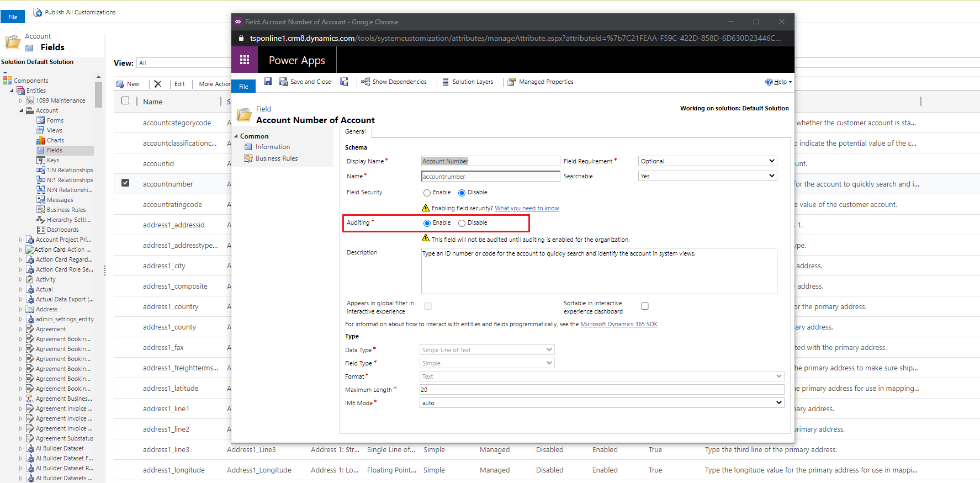Open the File menu in the background window

tap(13, 17)
